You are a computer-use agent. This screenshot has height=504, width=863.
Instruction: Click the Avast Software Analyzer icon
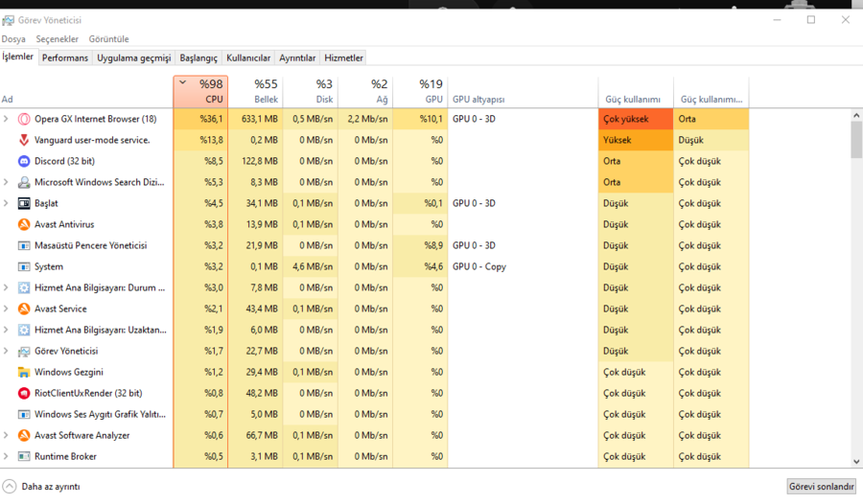[x=24, y=435]
